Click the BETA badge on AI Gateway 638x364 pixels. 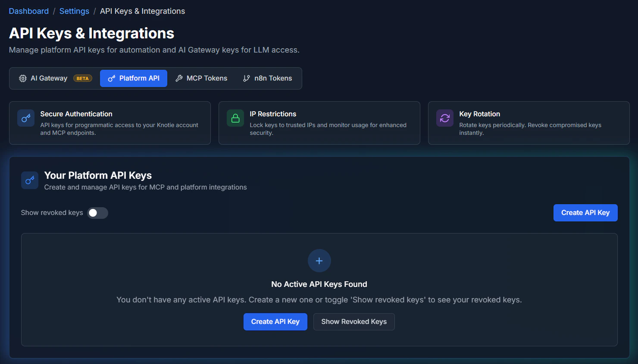click(x=82, y=78)
